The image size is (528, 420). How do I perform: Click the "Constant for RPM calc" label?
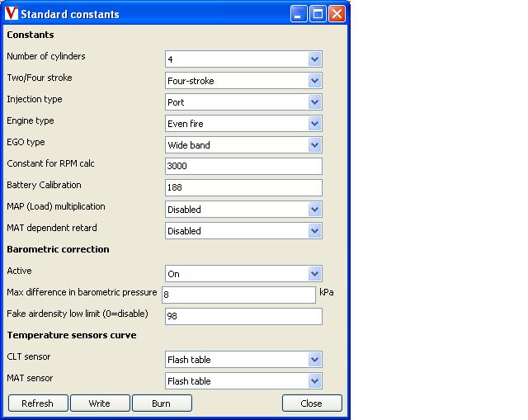(50, 163)
